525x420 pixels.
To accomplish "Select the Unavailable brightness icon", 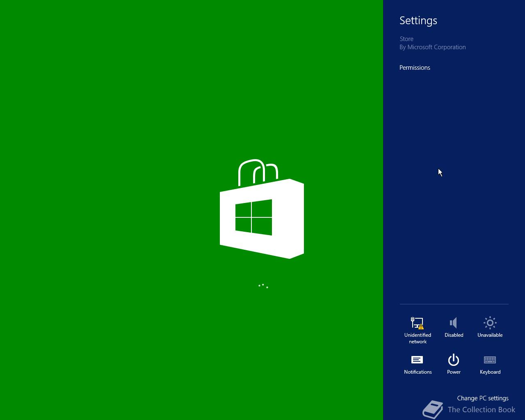I will [x=490, y=323].
